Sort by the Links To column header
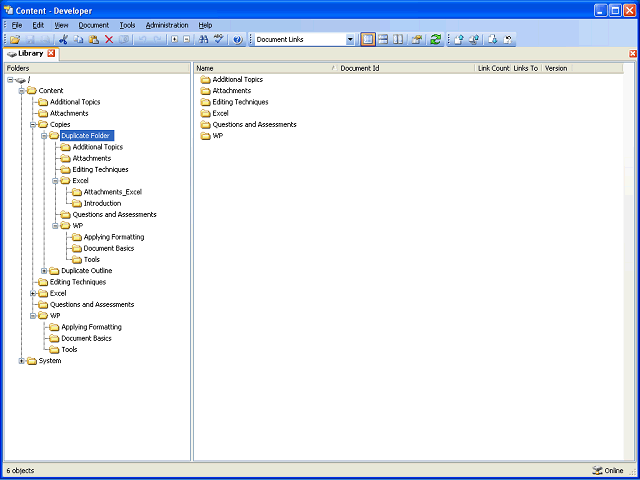The height and width of the screenshot is (480, 640). tap(526, 68)
